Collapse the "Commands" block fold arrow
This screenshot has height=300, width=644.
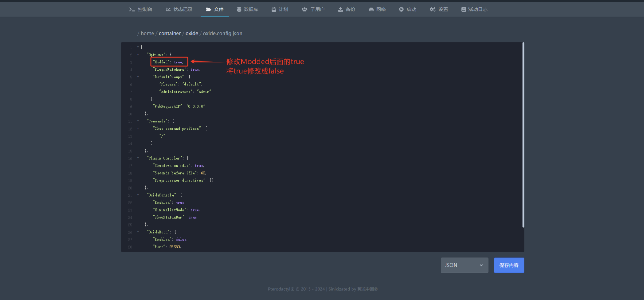tap(138, 121)
